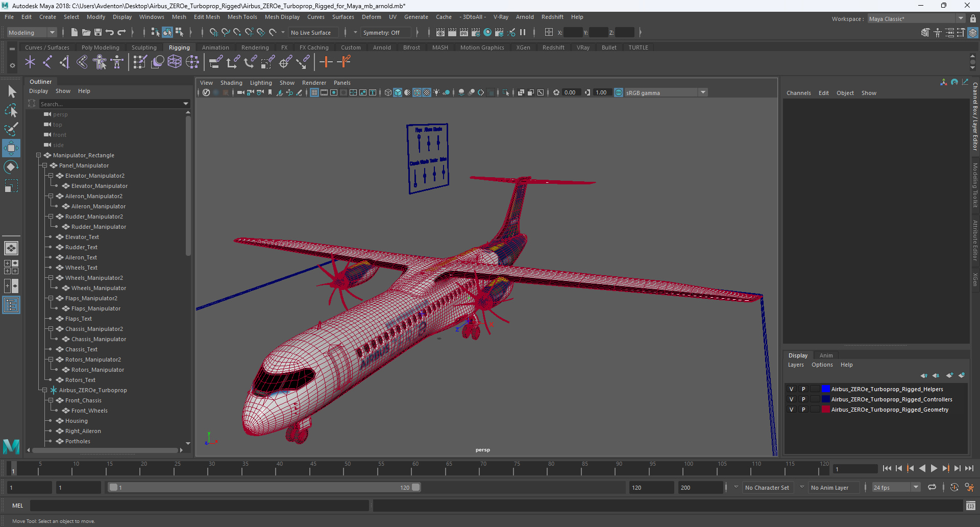Collapse the Airbus_ZEROe_Turboprop tree node
Image resolution: width=980 pixels, height=527 pixels.
point(44,390)
